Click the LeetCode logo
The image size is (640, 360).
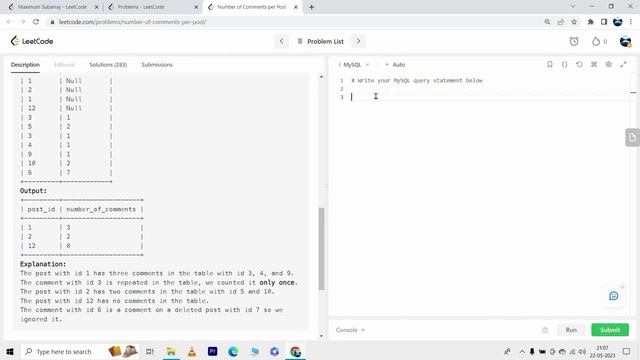tap(32, 41)
